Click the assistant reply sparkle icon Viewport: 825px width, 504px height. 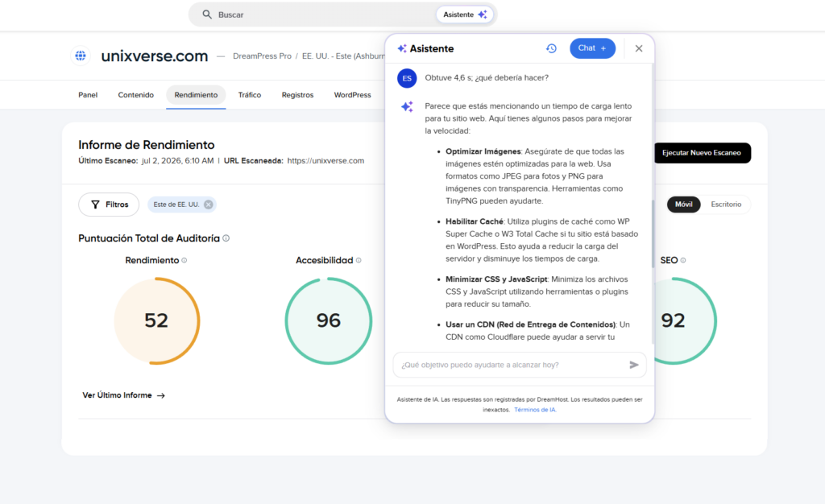(407, 107)
